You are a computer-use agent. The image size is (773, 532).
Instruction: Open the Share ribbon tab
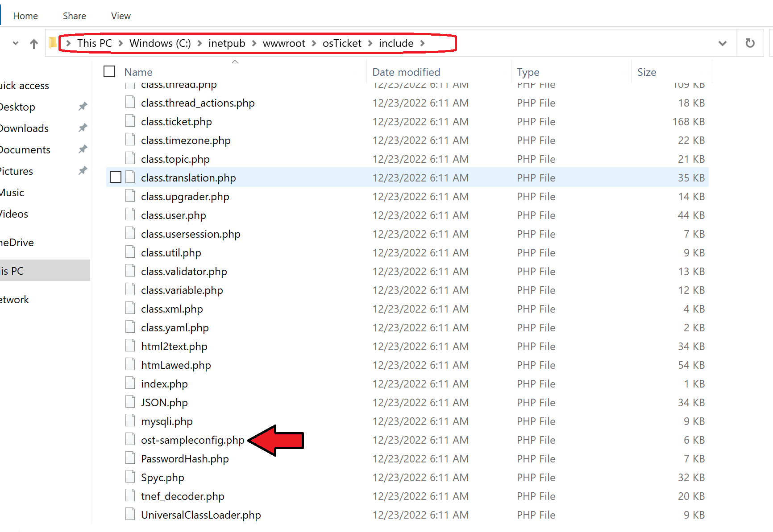click(x=74, y=16)
